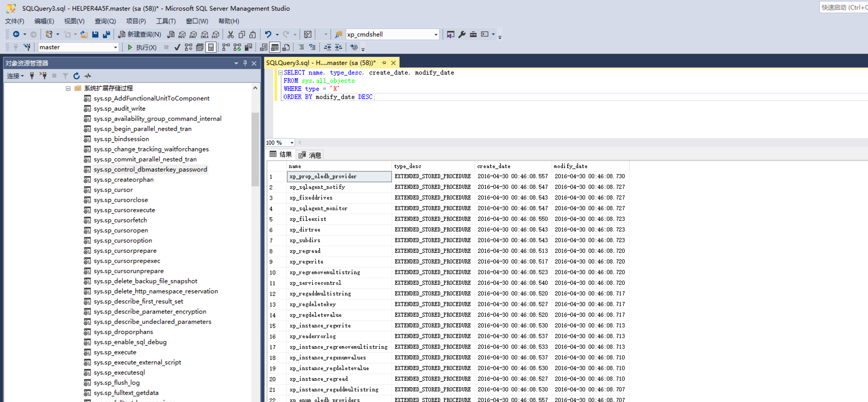The height and width of the screenshot is (402, 868).
Task: Click the Open file folder icon
Action: pyautogui.click(x=84, y=35)
